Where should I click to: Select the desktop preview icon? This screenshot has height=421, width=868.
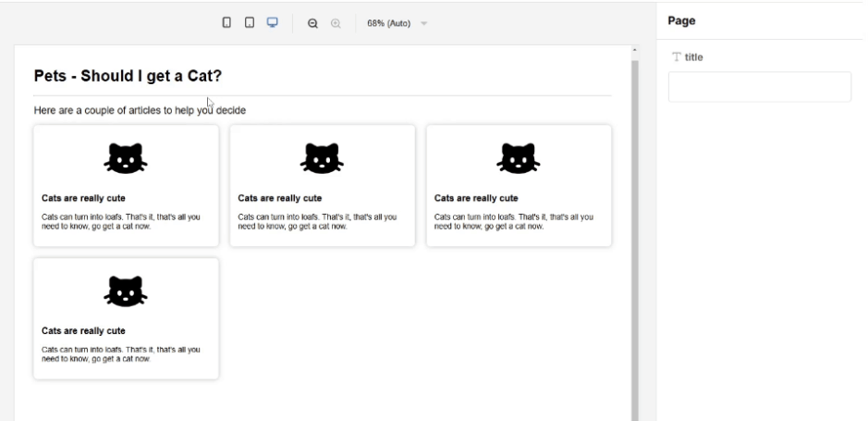pos(273,23)
